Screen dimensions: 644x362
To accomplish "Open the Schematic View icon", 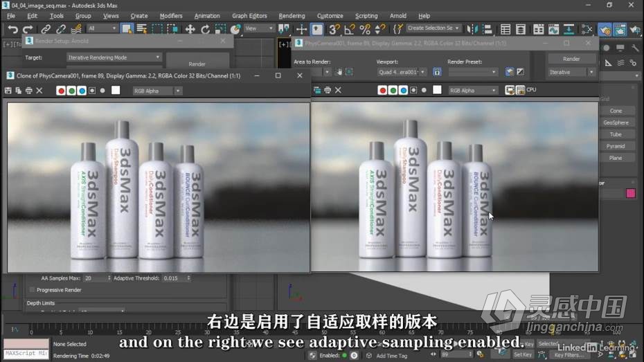I will (x=569, y=29).
